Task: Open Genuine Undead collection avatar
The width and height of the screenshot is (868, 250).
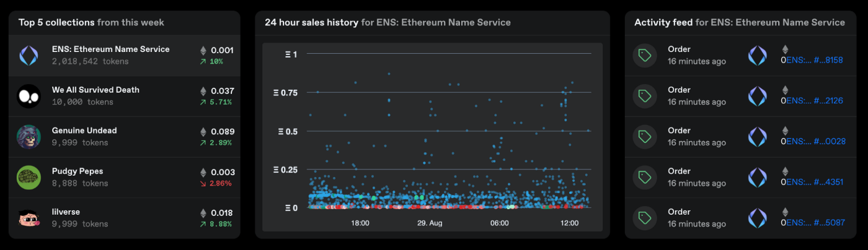Action: pos(29,137)
